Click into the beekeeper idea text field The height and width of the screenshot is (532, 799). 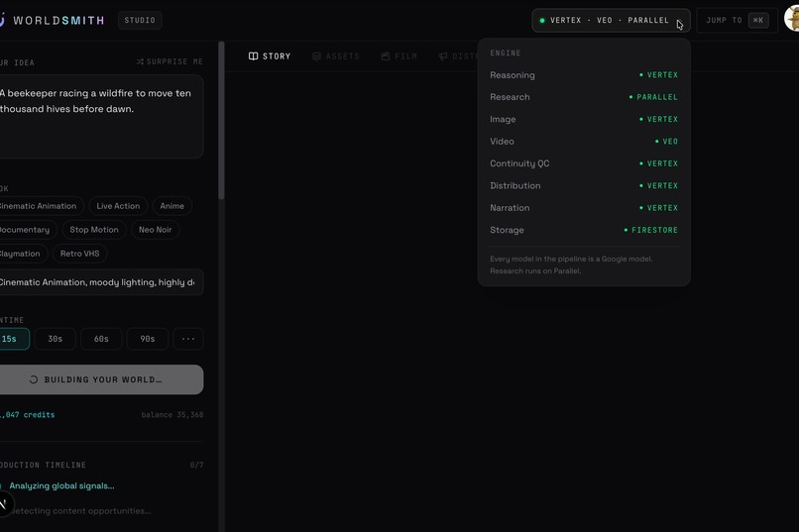tap(101, 117)
